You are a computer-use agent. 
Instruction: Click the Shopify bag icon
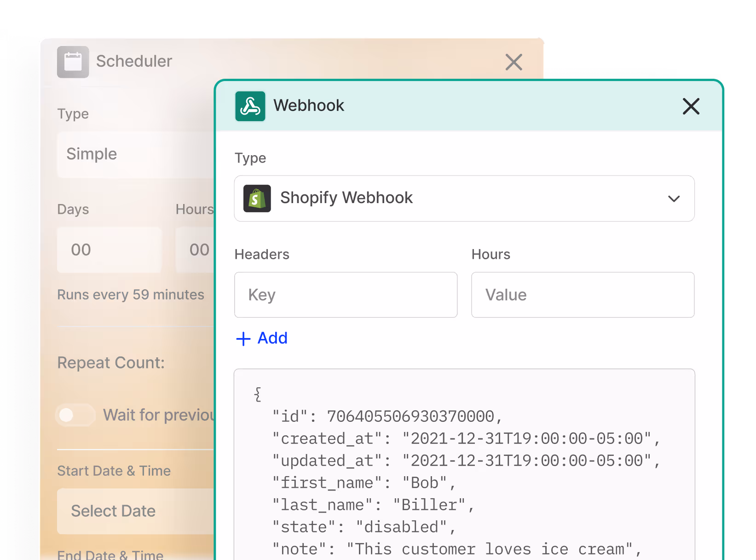(257, 198)
